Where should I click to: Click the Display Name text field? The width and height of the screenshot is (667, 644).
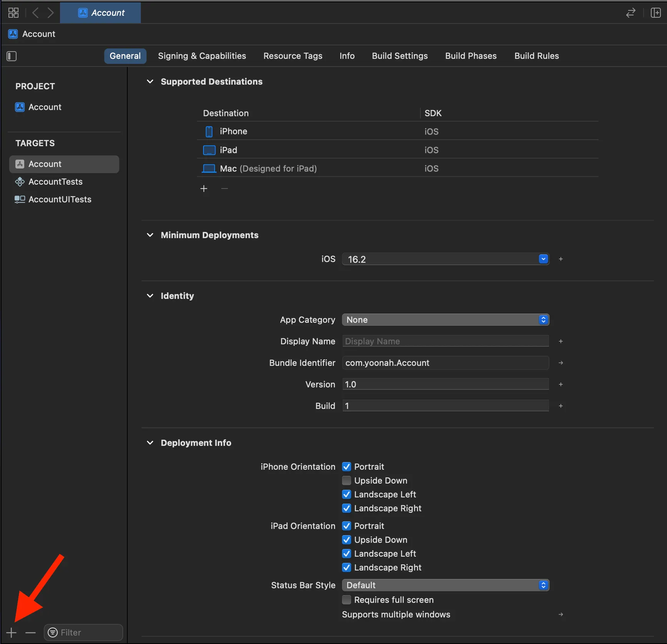coord(445,341)
